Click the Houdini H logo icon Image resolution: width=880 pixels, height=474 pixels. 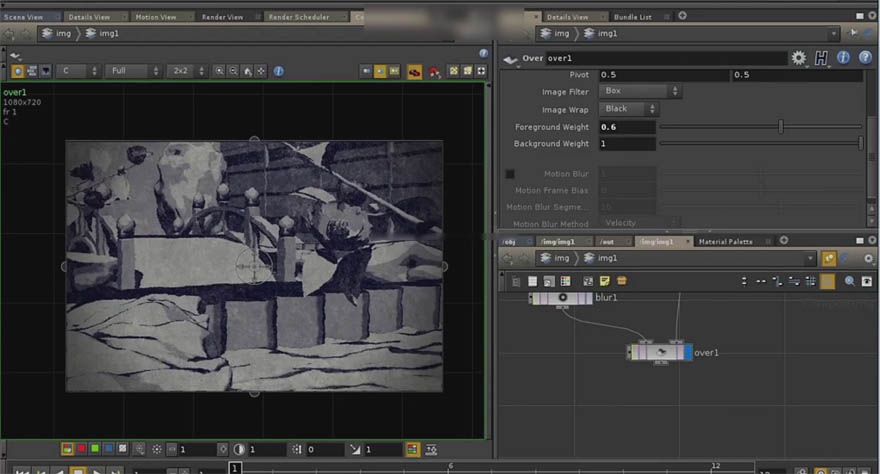coord(821,57)
